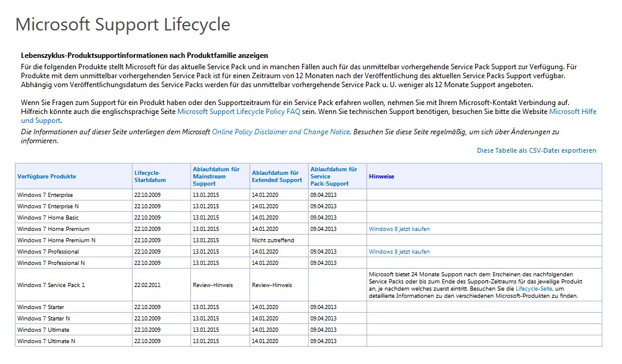Click the 'Microsoft Support Lifecycle' page heading

(x=122, y=24)
